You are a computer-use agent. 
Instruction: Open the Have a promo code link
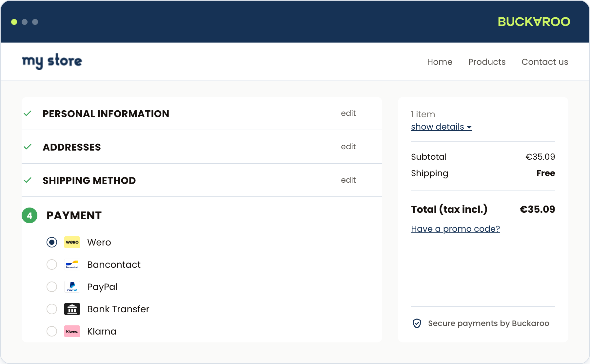(x=455, y=229)
